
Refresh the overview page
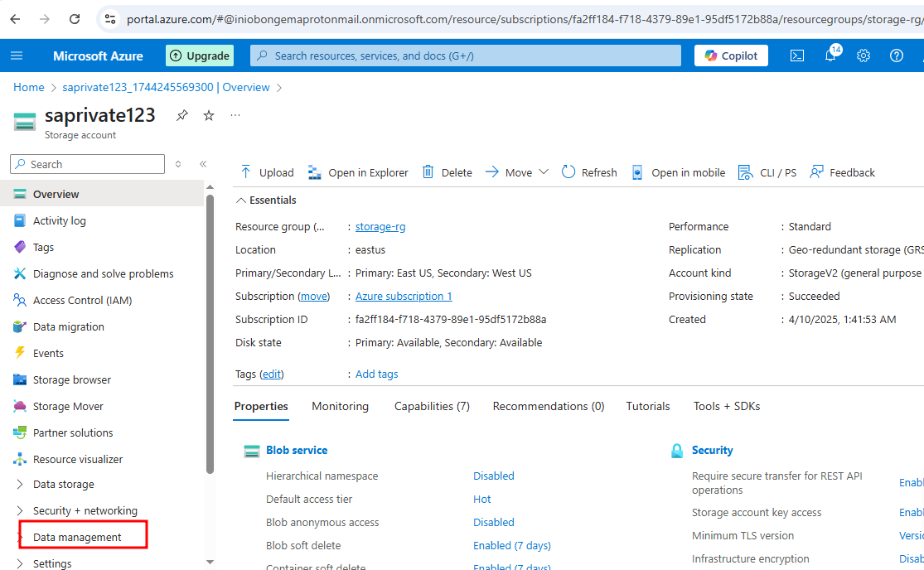pyautogui.click(x=589, y=172)
